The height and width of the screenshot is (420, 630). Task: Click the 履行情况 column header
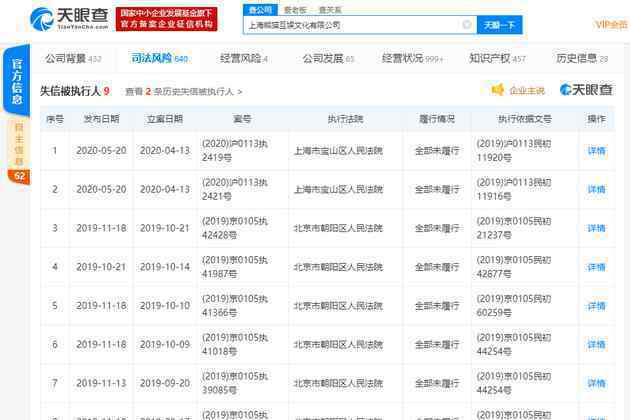click(x=437, y=119)
